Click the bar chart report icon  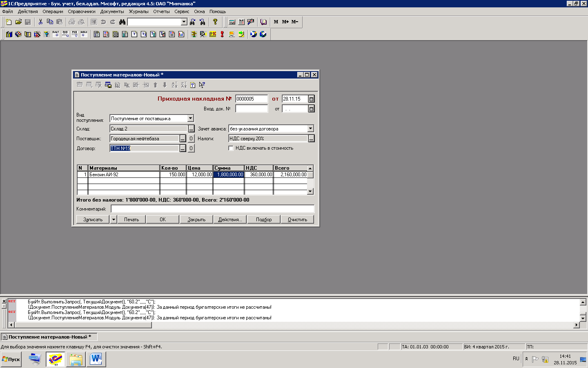click(x=181, y=34)
